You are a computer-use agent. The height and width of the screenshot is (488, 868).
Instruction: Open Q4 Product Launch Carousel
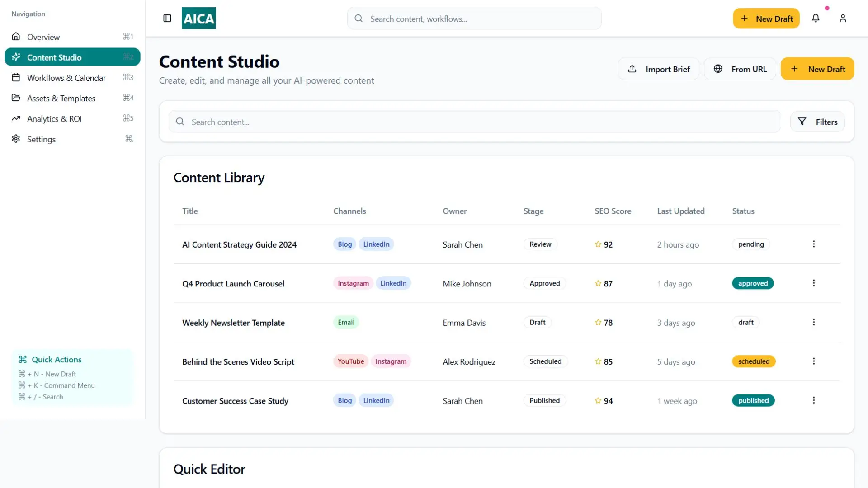click(233, 284)
